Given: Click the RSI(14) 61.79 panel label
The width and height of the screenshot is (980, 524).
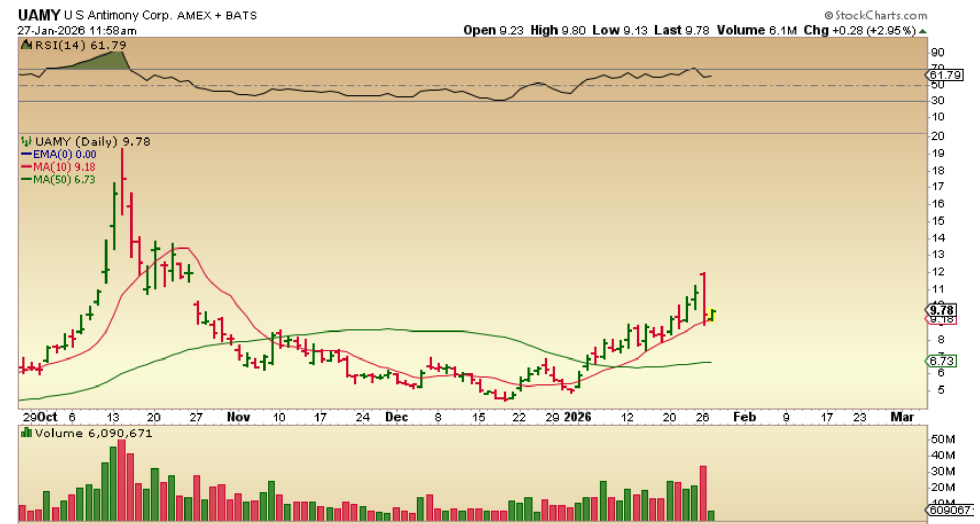Looking at the screenshot, I should (x=81, y=45).
